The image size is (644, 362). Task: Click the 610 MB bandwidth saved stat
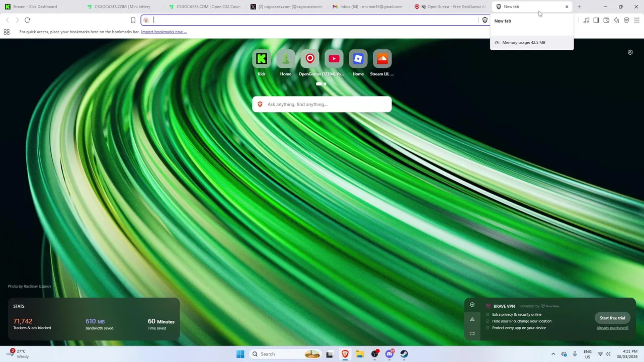99,324
